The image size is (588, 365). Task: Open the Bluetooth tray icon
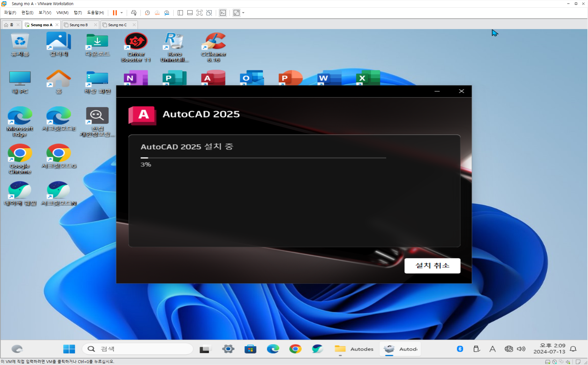460,349
